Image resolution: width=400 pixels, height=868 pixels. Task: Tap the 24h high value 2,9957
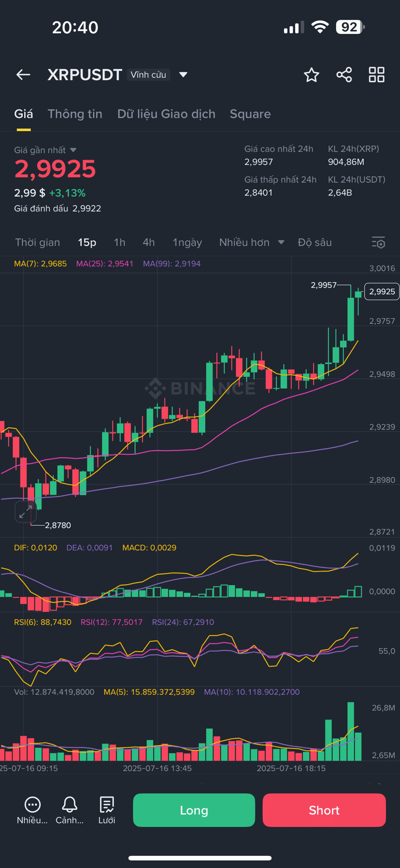click(258, 162)
